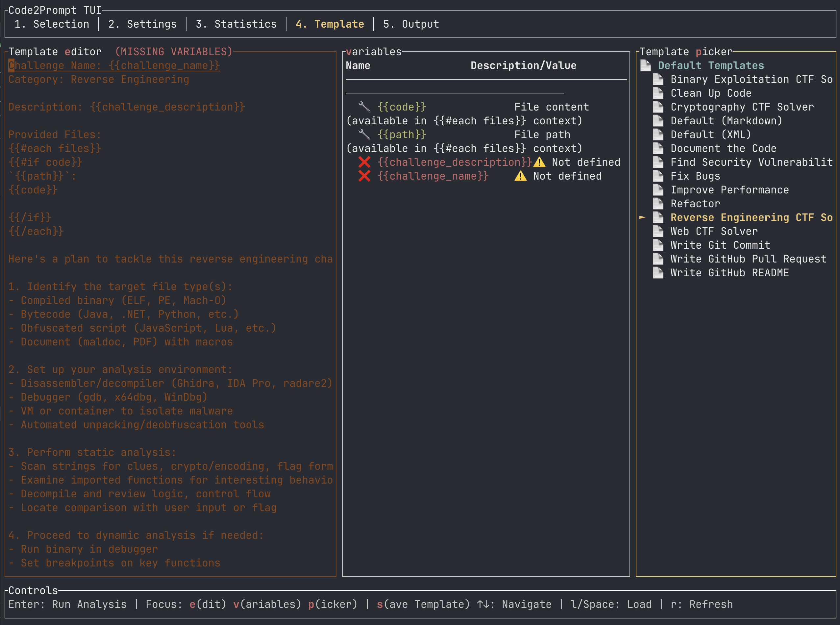Image resolution: width=840 pixels, height=625 pixels.
Task: Click file icon beside Default (Markdown)
Action: (658, 121)
